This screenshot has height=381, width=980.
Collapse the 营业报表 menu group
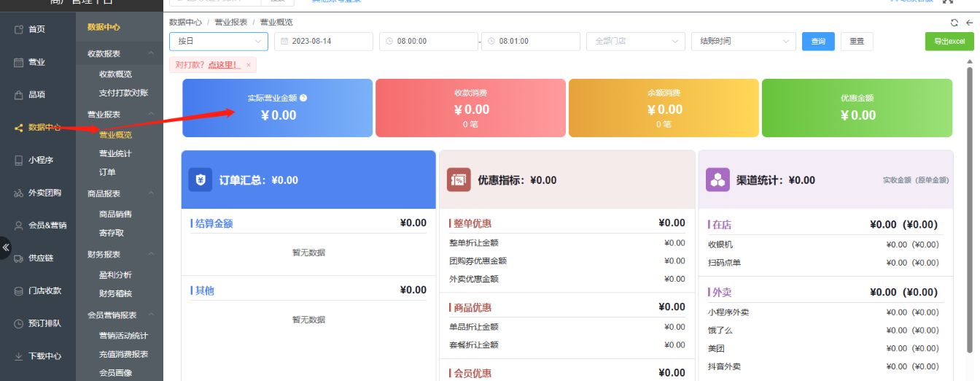pos(120,115)
